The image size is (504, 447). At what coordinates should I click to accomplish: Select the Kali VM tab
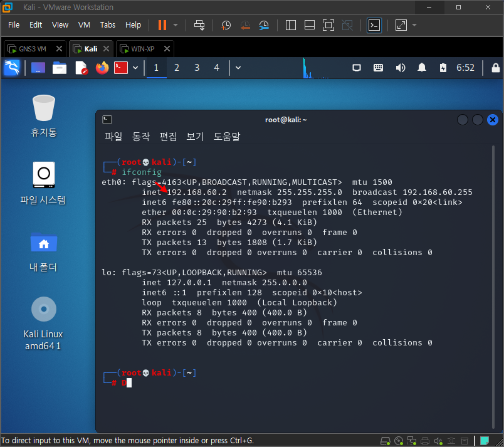[91, 49]
